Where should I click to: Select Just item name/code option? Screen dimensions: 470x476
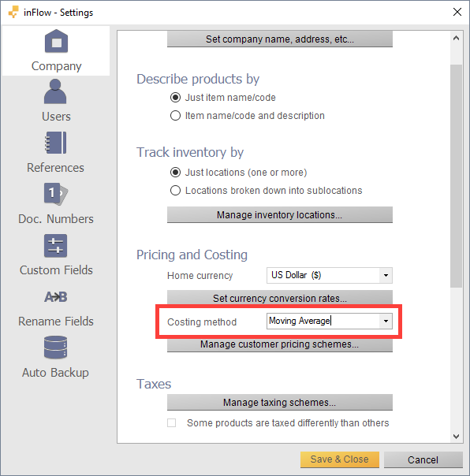[175, 98]
